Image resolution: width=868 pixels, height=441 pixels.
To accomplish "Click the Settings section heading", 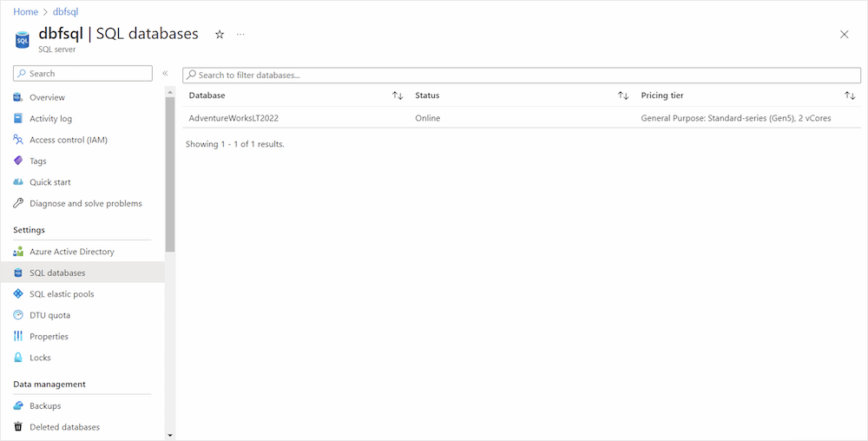I will pos(29,230).
